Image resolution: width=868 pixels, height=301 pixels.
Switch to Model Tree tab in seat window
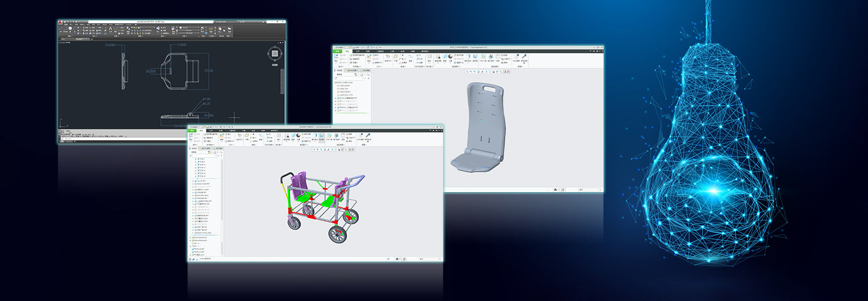pos(340,71)
